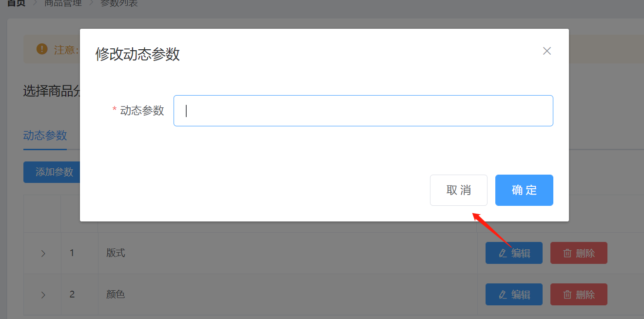Click trash 删除 button for 版式 row
Viewport: 644px width, 319px height.
coord(579,253)
